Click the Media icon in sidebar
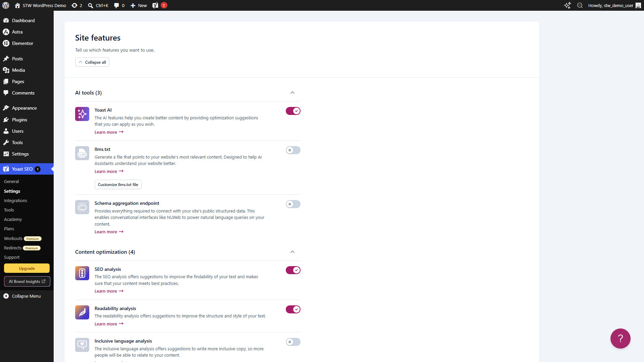The height and width of the screenshot is (362, 644). tap(6, 70)
